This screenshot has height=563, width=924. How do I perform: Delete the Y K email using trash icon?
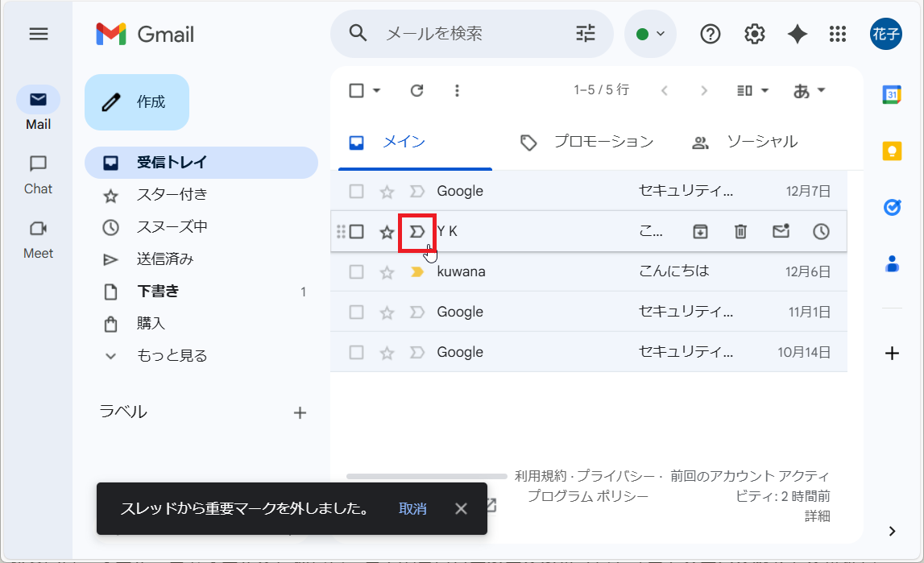tap(740, 231)
